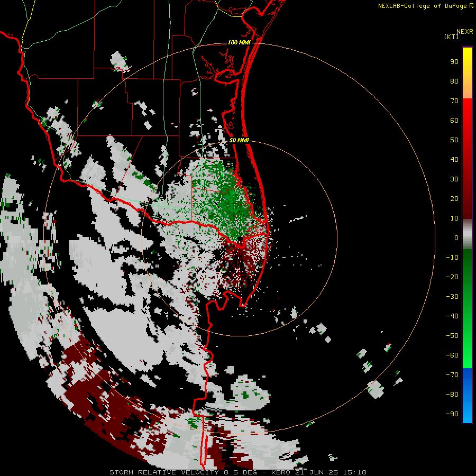Viewport: 476px width, 476px height.
Task: Click the 20 value on the velocity scale
Action: pos(454,199)
